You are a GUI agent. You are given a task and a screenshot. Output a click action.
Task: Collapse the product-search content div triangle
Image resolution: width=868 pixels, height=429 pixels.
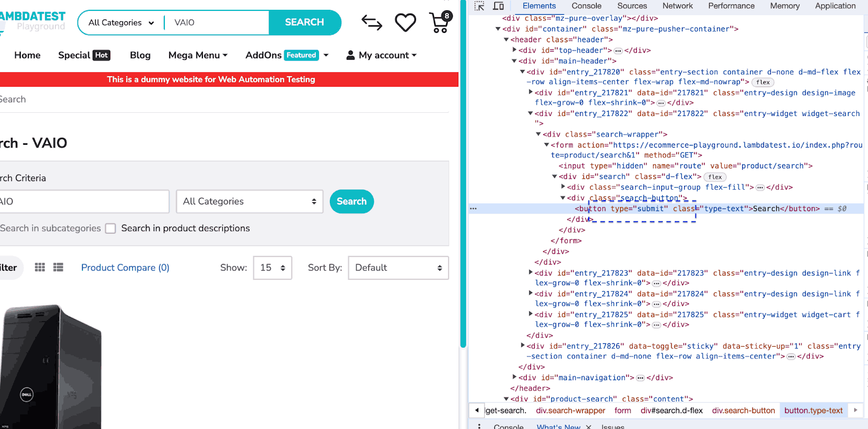click(506, 399)
